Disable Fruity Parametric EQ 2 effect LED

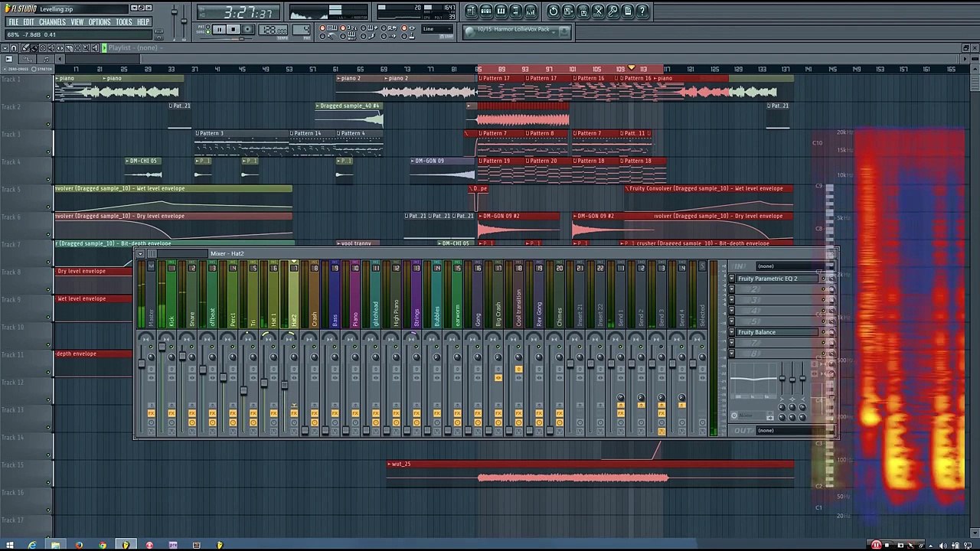[823, 279]
